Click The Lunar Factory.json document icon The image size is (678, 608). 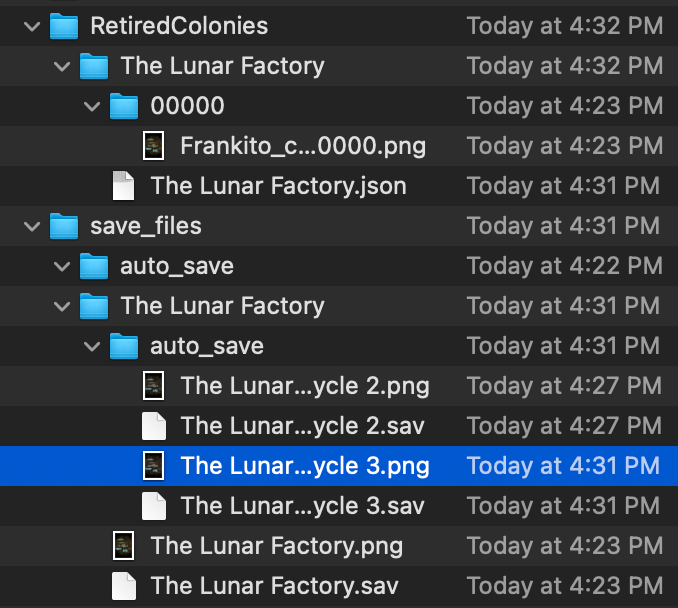pyautogui.click(x=123, y=186)
